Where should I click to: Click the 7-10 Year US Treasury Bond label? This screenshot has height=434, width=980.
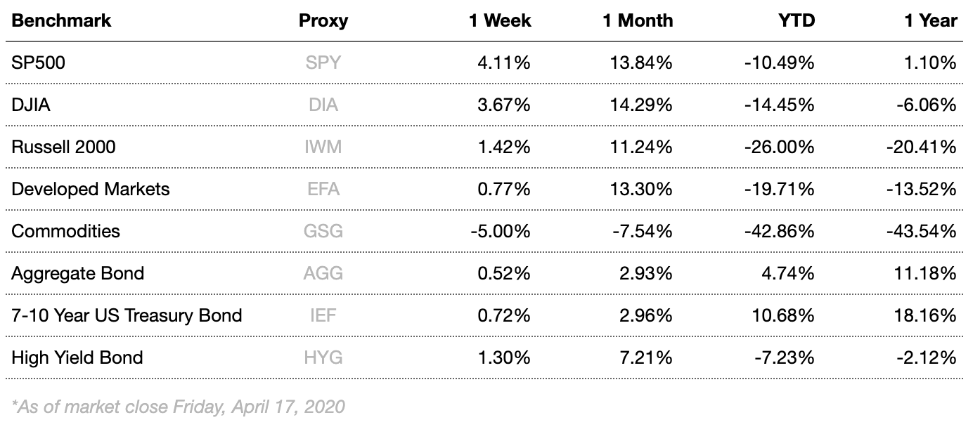[x=127, y=315]
